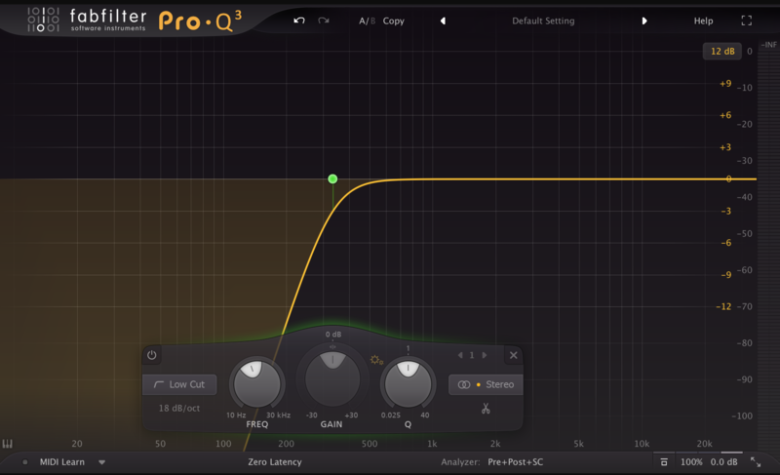Click the resize interface arrow icon
Screen dimensions: 780x475
click(x=756, y=462)
